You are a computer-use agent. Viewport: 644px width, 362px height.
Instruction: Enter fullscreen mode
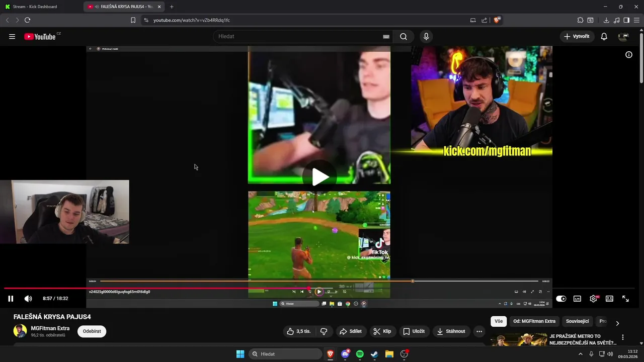pyautogui.click(x=625, y=299)
